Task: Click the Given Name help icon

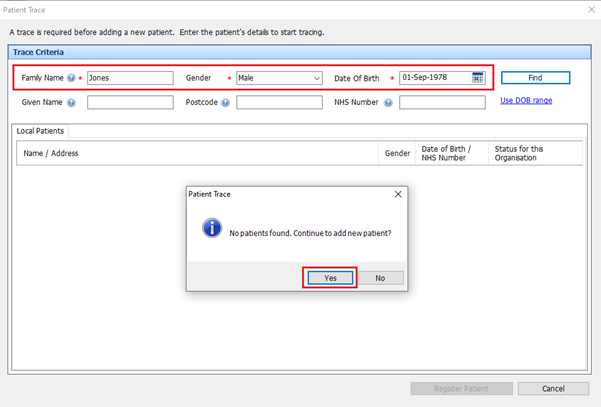Action: point(71,102)
